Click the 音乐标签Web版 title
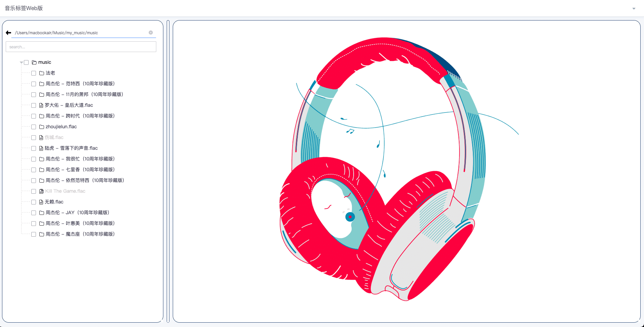 [x=24, y=8]
